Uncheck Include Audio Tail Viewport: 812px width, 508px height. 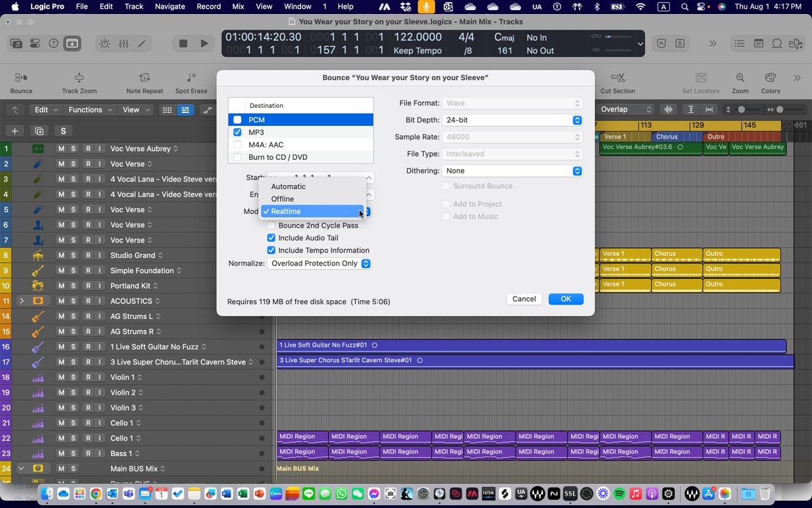(271, 238)
